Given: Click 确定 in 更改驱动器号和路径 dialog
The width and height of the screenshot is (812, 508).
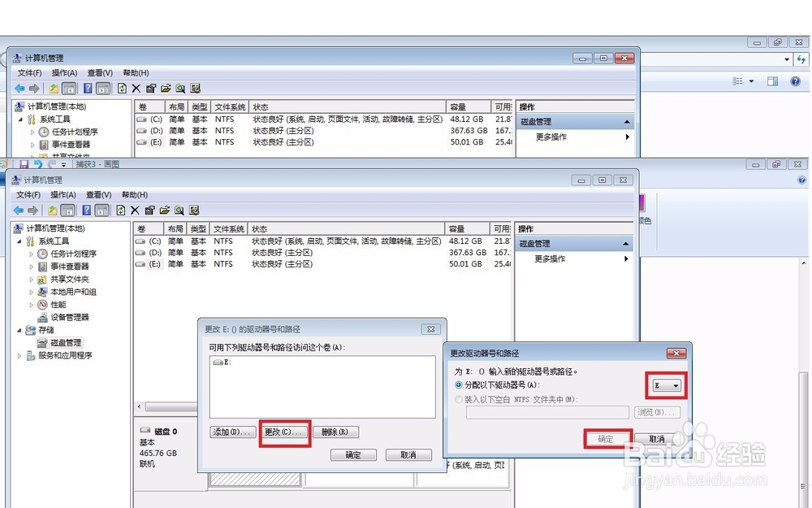Looking at the screenshot, I should (x=606, y=439).
